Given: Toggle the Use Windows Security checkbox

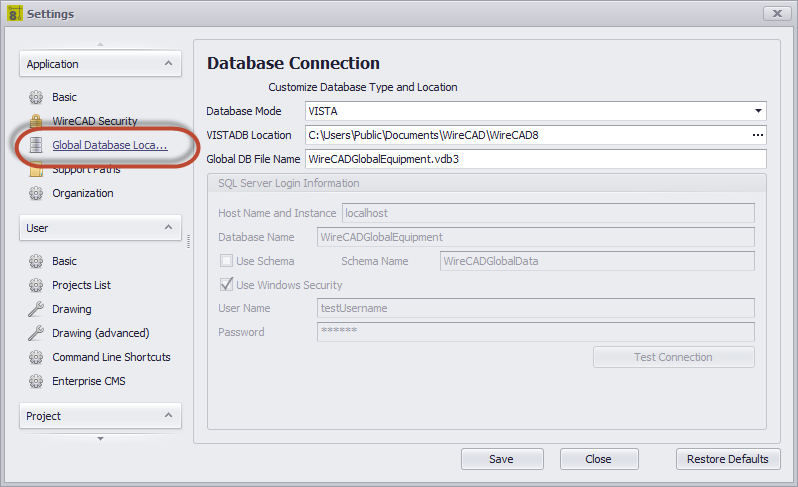Looking at the screenshot, I should 226,284.
